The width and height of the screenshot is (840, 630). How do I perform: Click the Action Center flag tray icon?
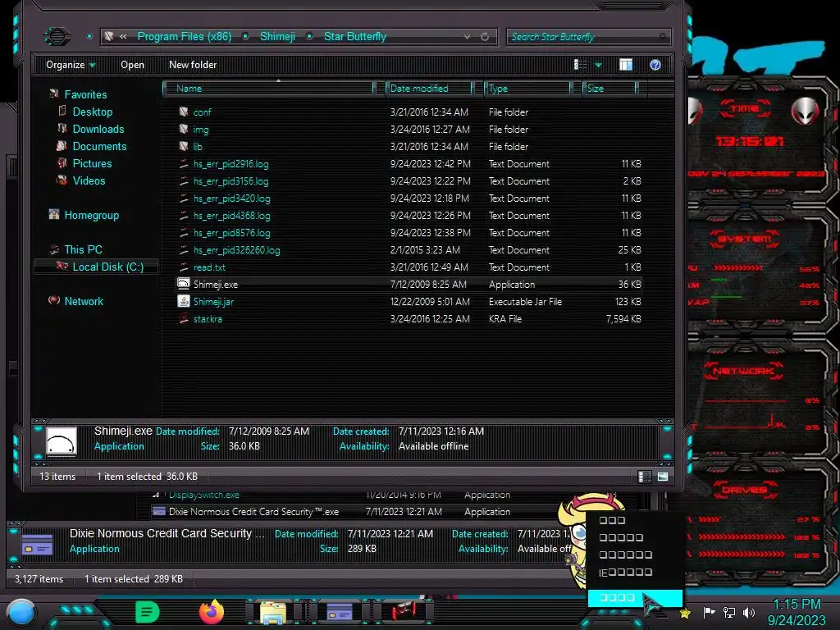click(709, 612)
